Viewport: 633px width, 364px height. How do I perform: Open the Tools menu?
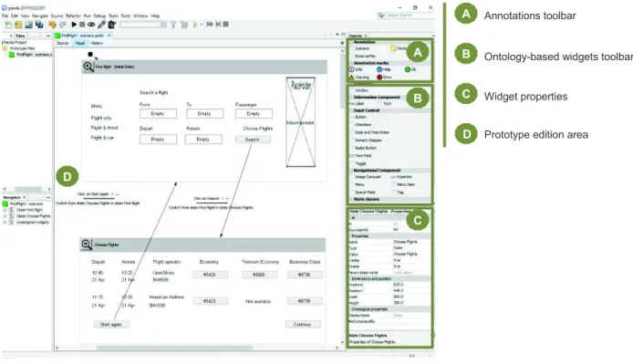click(x=126, y=16)
